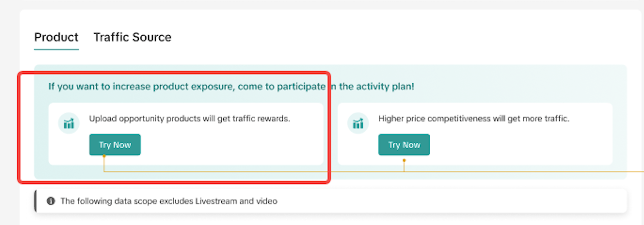The width and height of the screenshot is (644, 225).
Task: Click the activity plan heading text
Action: point(231,87)
